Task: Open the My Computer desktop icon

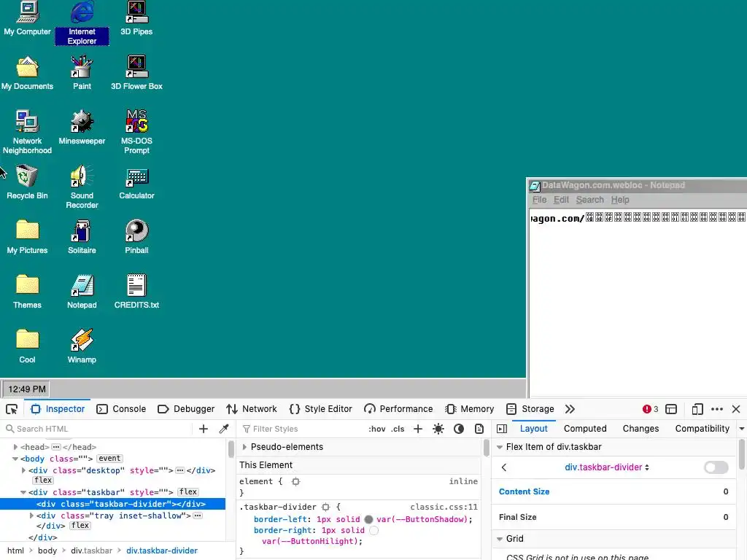Action: [x=27, y=19]
